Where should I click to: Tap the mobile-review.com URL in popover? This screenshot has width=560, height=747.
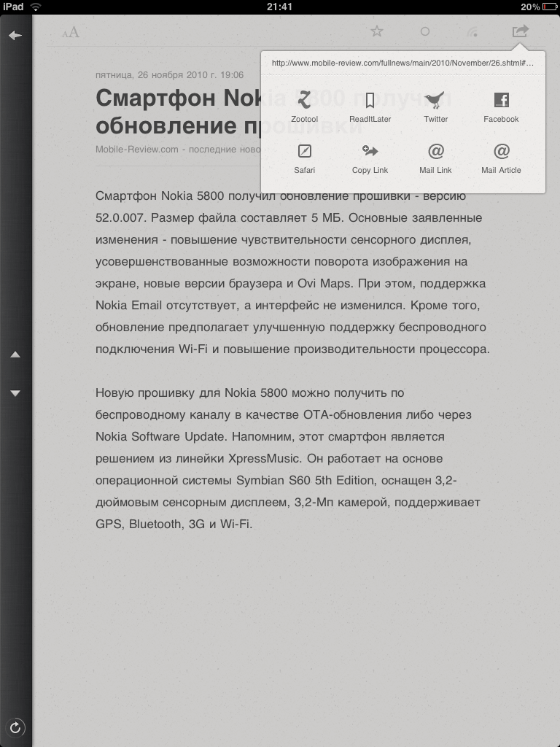(402, 63)
